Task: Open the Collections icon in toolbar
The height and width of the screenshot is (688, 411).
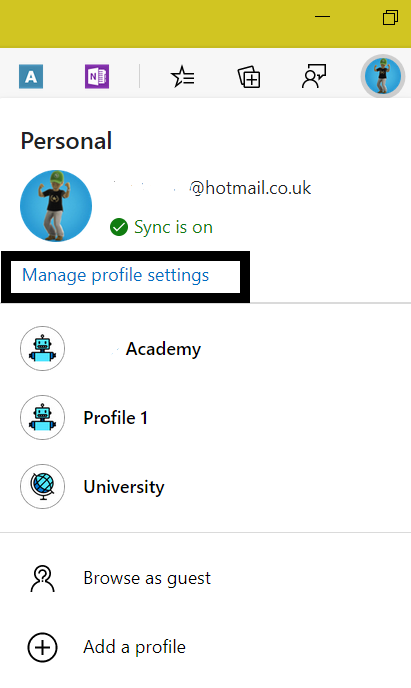Action: tap(249, 77)
